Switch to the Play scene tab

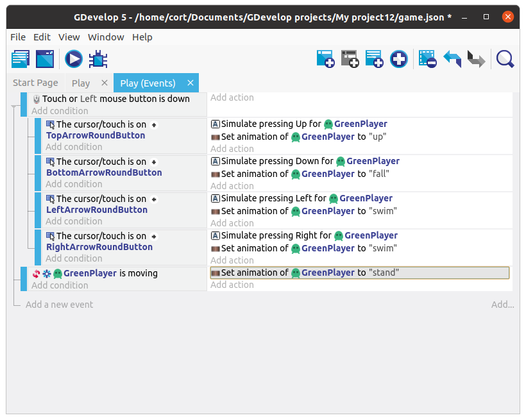click(x=81, y=83)
